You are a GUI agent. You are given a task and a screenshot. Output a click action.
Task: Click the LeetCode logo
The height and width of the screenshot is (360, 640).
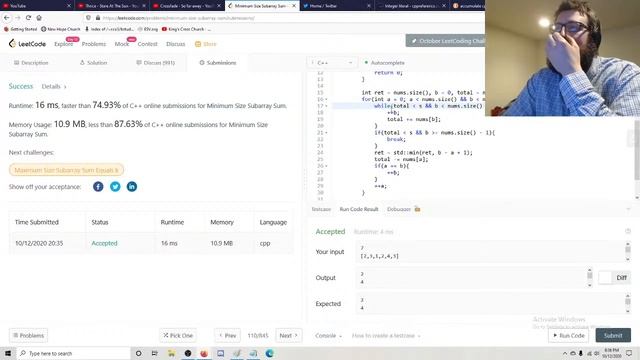pyautogui.click(x=27, y=44)
